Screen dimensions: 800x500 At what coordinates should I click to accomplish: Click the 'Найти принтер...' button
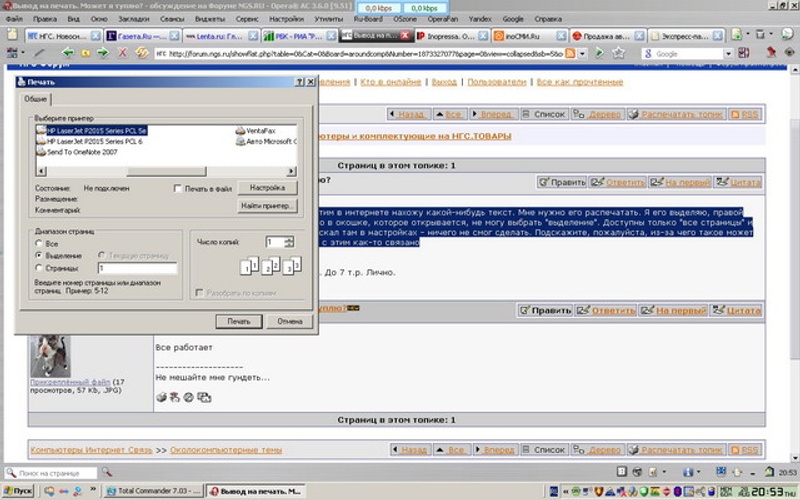(267, 205)
